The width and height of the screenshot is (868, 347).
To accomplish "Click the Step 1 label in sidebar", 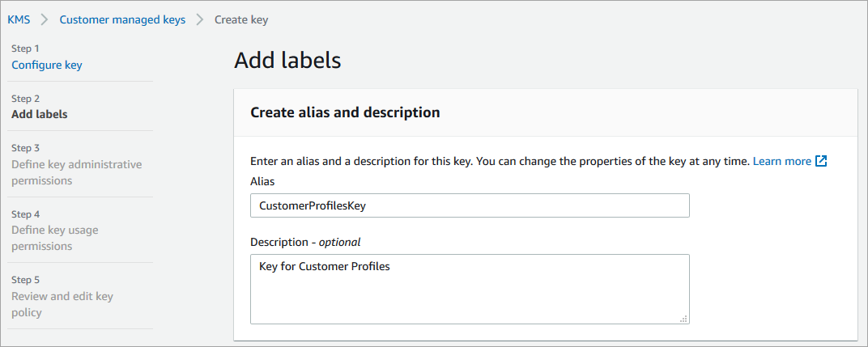I will 25,49.
